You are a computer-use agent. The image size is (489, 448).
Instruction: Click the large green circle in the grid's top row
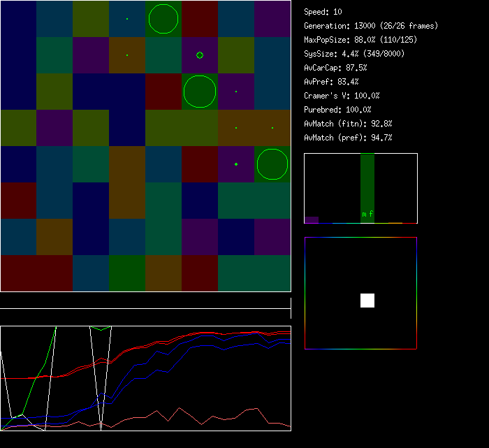[163, 19]
